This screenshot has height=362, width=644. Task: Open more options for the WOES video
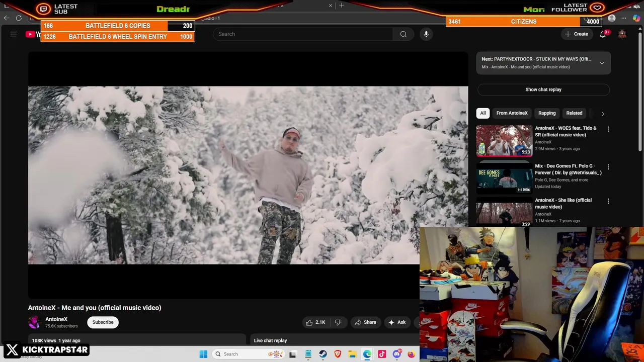tap(608, 129)
